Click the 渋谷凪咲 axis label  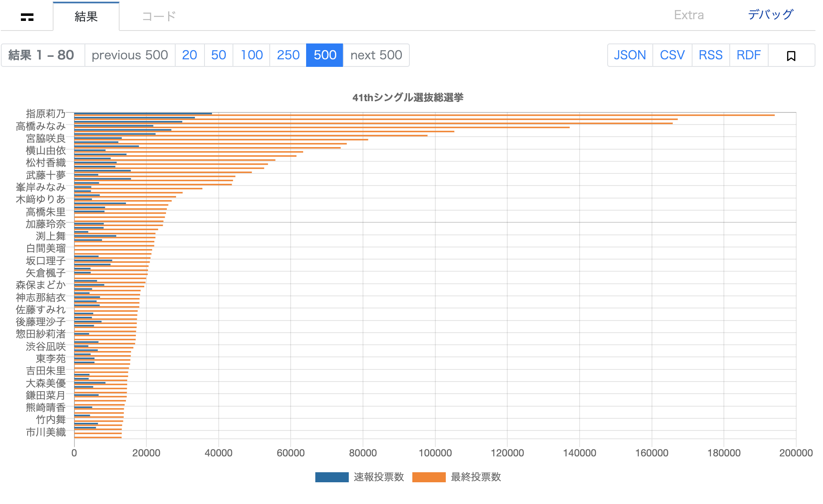pyautogui.click(x=46, y=346)
